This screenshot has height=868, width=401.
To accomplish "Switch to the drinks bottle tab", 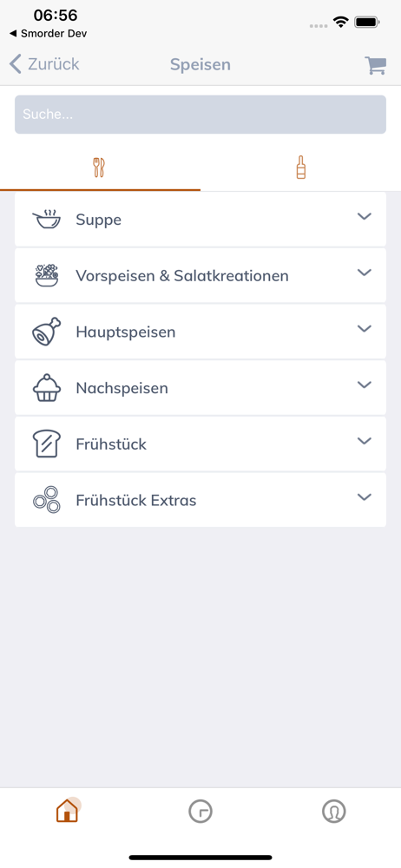I will [x=300, y=168].
